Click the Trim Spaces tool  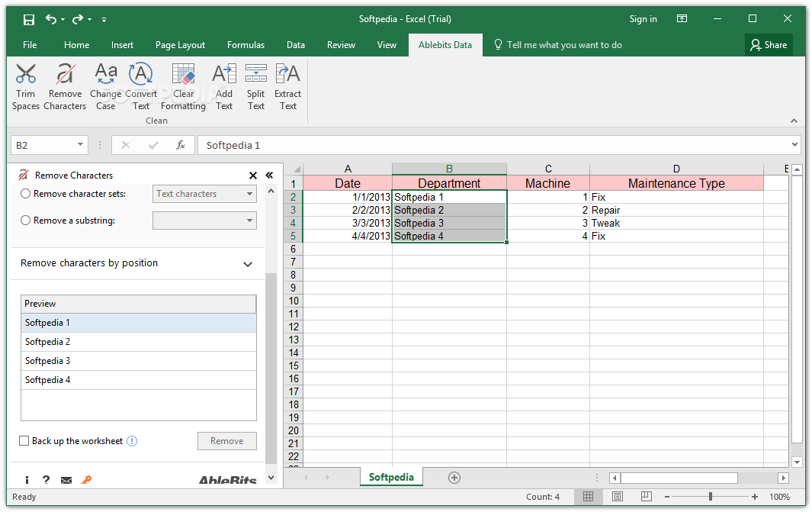point(25,87)
